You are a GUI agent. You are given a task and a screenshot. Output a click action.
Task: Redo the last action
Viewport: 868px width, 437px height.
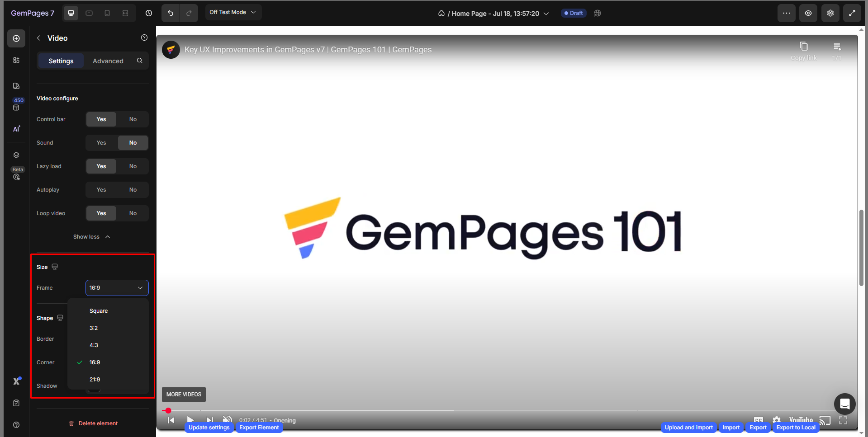click(x=189, y=13)
